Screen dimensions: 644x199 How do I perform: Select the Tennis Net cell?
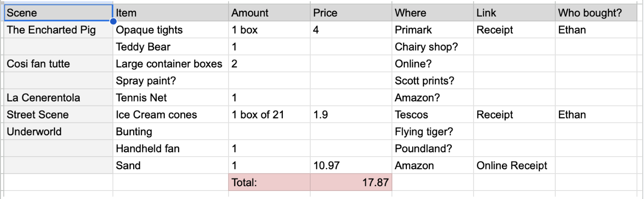[x=170, y=98]
